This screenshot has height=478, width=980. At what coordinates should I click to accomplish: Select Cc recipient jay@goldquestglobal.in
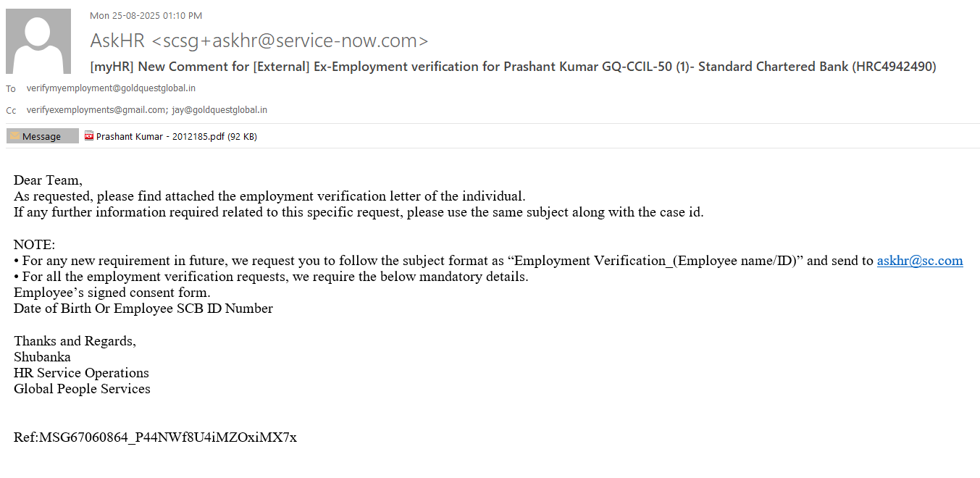click(x=219, y=110)
